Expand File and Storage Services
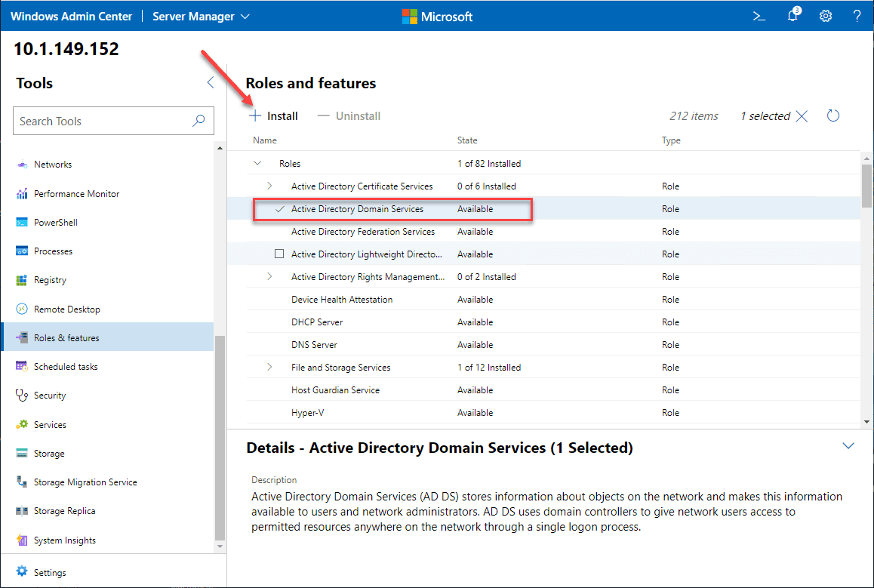Viewport: 874px width, 588px height. [269, 368]
